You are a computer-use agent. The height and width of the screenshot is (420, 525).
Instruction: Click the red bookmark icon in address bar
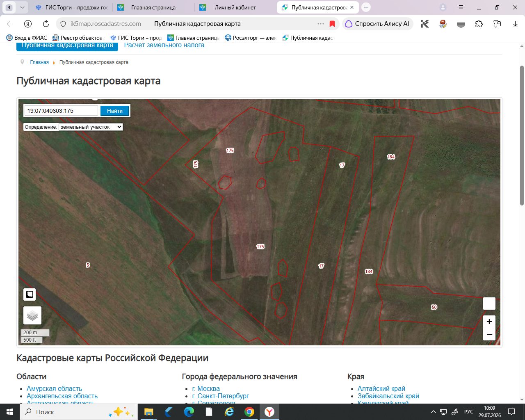pos(332,24)
